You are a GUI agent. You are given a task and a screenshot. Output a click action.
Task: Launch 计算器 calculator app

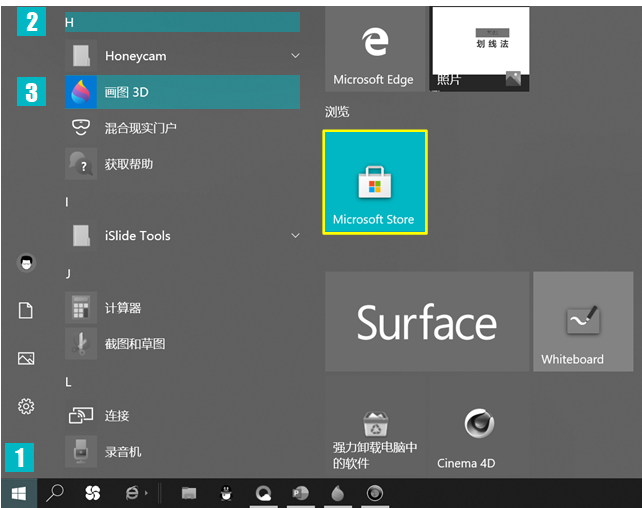182,308
